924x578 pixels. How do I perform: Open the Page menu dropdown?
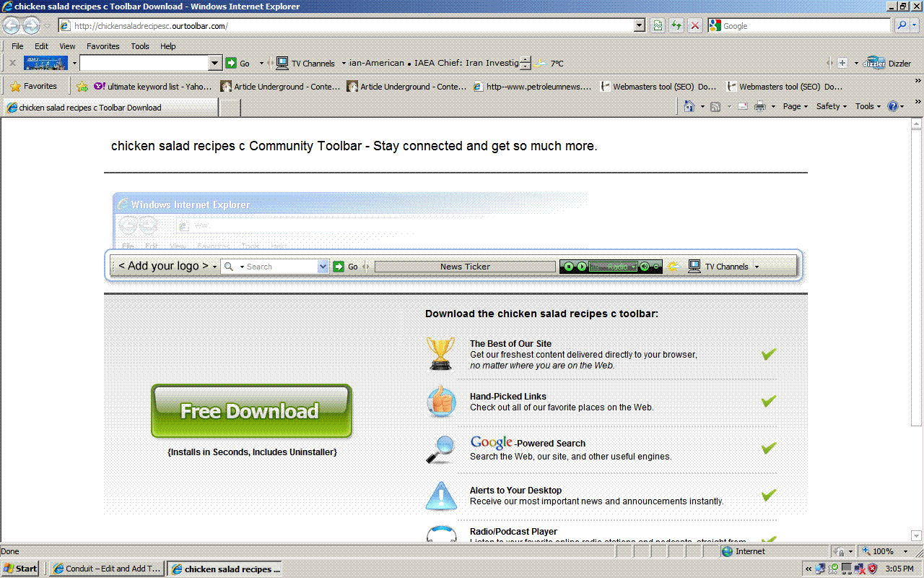pos(795,106)
